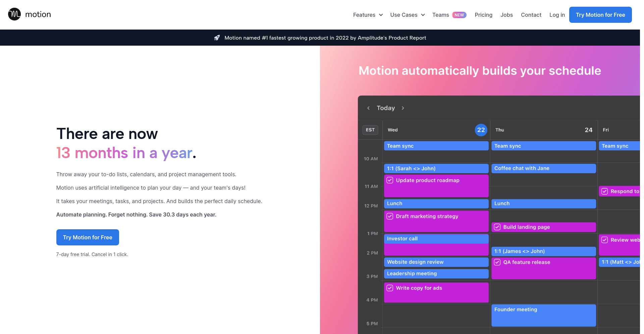This screenshot has height=334, width=644.
Task: Click the Wed column header
Action: tap(392, 130)
